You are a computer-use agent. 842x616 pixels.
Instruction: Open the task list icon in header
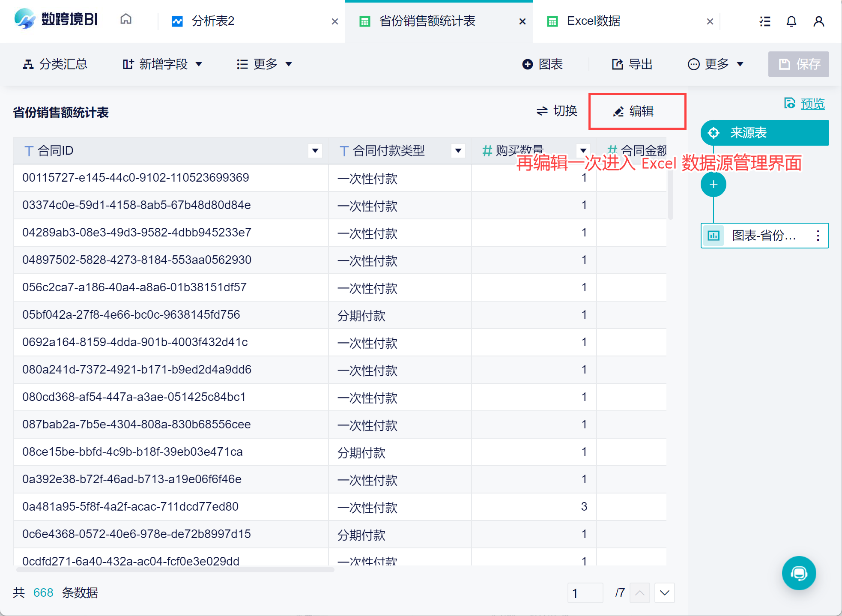[765, 21]
